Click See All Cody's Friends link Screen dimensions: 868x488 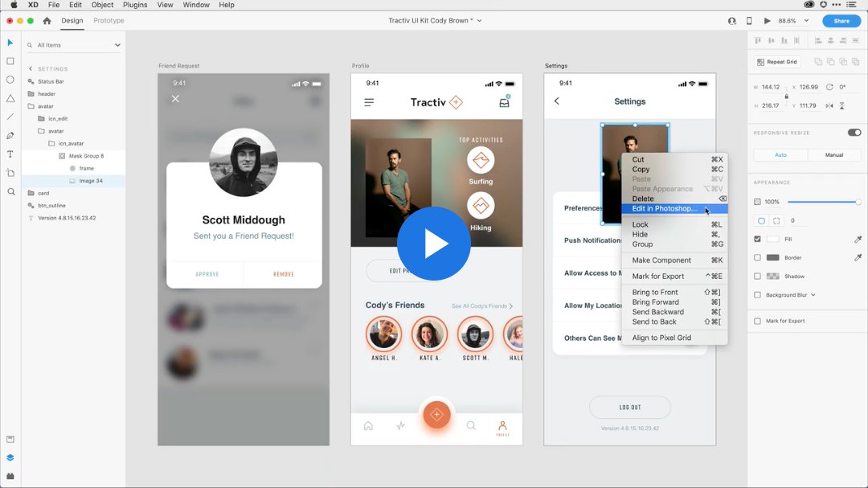482,306
